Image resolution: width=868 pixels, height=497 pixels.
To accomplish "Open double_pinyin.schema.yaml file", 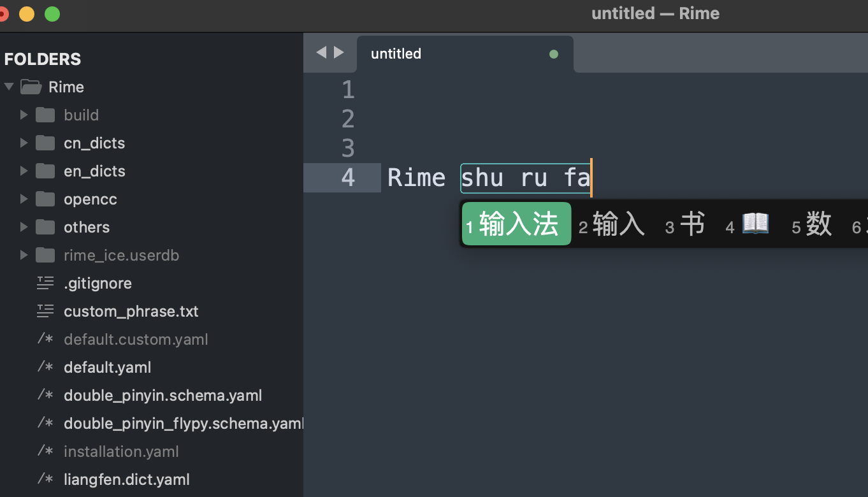I will point(163,396).
